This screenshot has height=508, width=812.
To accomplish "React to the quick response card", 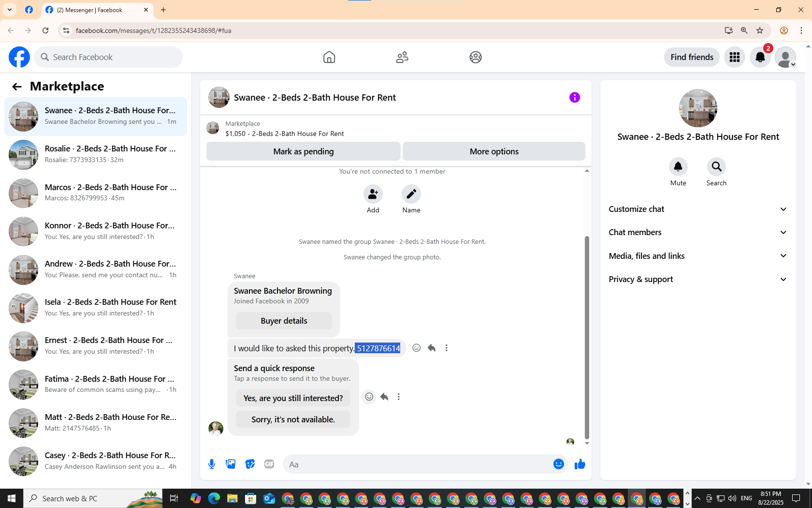I will pos(369,397).
